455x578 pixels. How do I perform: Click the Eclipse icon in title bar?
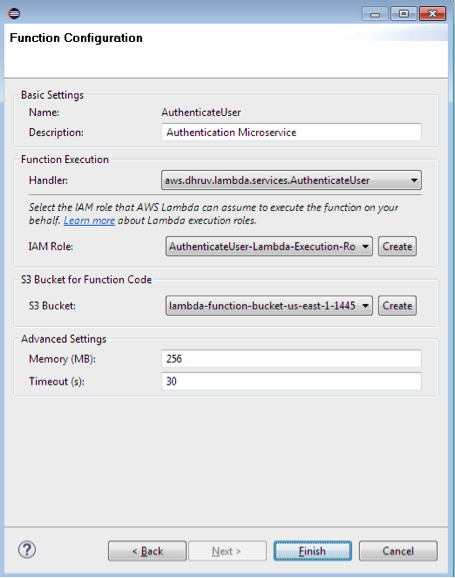point(14,14)
